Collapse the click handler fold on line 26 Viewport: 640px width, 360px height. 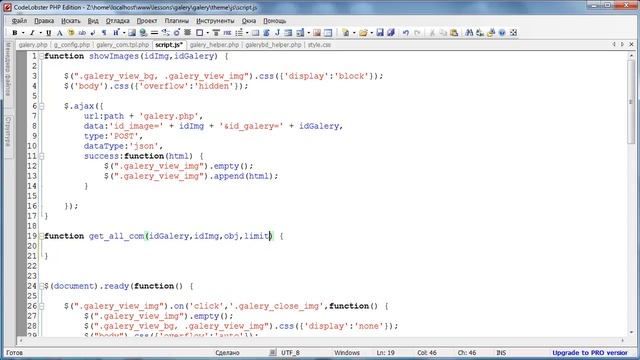pos(41,306)
